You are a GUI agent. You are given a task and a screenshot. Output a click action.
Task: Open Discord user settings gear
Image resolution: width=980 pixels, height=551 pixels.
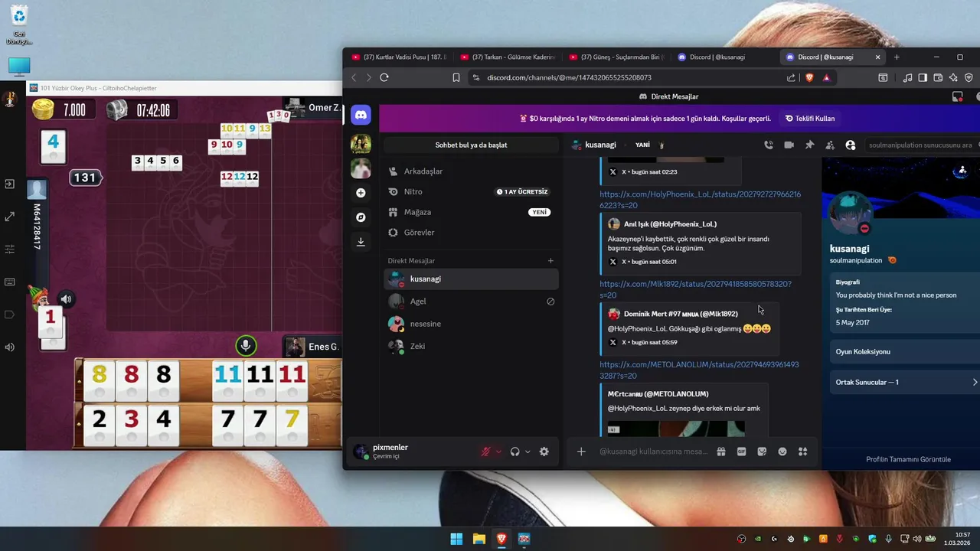click(544, 452)
